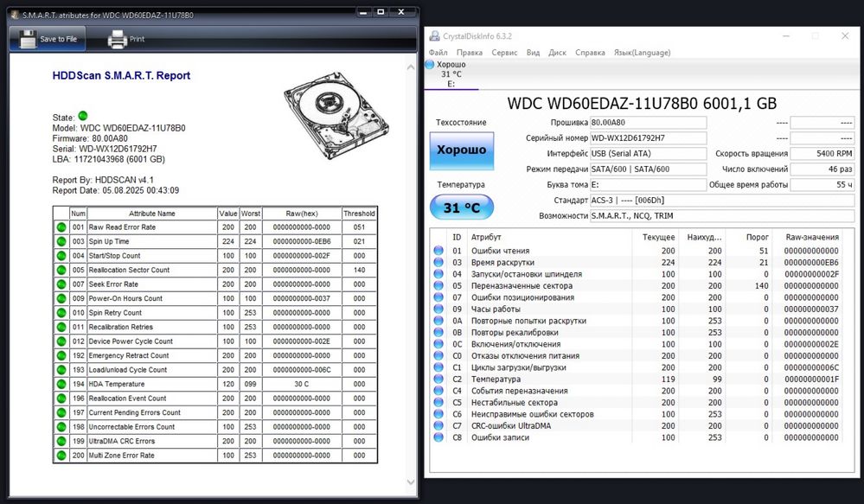Click the Прошивка field with 80.00A80
This screenshot has width=864, height=504.
pyautogui.click(x=648, y=122)
